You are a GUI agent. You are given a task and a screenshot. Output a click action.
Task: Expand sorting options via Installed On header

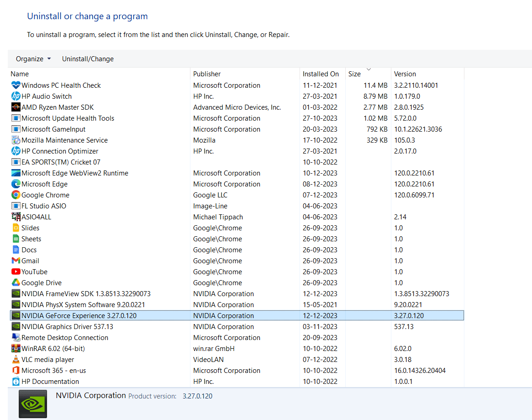321,74
